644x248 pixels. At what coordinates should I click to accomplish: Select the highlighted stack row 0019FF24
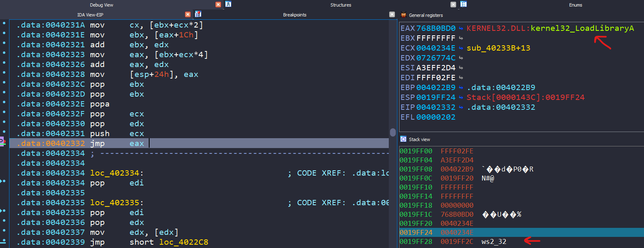(x=522, y=232)
